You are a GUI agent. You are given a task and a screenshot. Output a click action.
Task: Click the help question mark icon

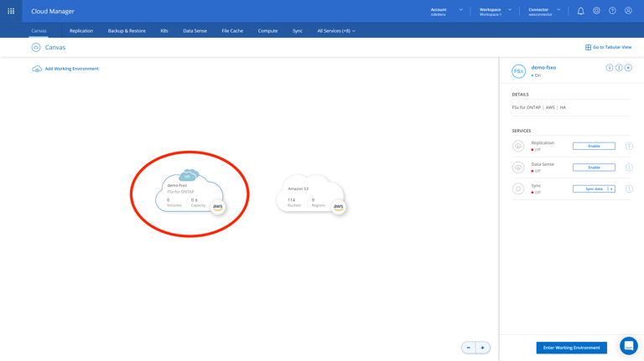tap(612, 11)
